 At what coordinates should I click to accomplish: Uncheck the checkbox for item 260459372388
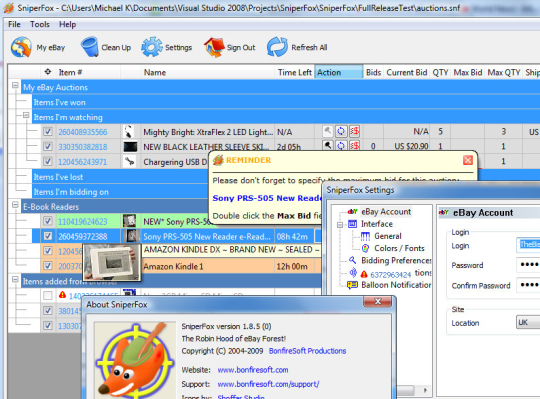click(48, 236)
